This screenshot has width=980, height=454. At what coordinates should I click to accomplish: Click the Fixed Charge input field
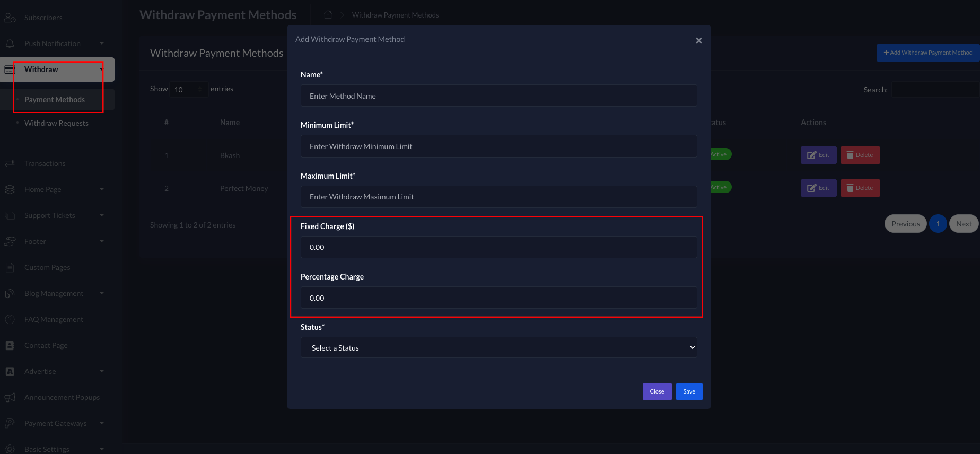click(x=498, y=247)
